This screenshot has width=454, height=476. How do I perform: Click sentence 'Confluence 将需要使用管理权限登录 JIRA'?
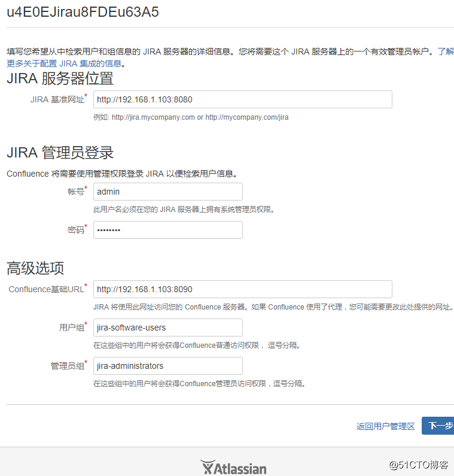coord(121,174)
